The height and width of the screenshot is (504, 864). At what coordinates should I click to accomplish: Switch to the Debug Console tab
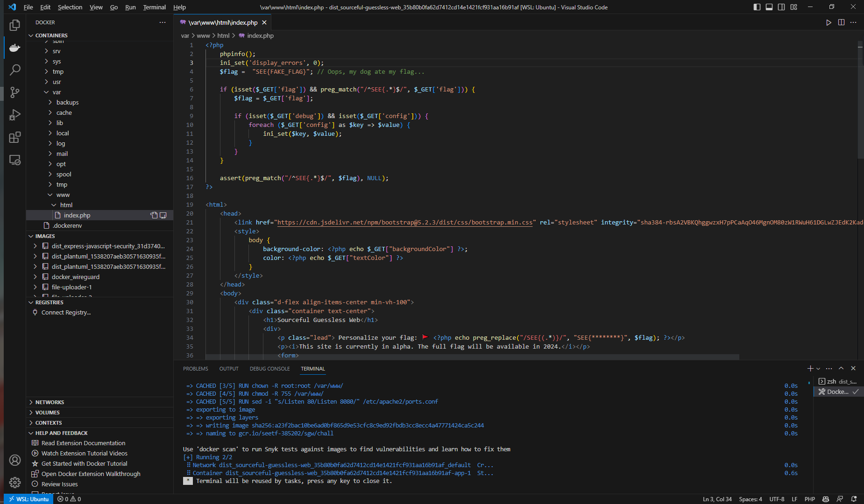pos(269,369)
